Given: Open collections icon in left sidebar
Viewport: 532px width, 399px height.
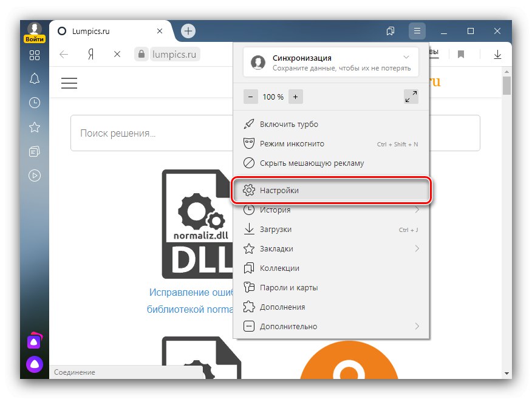Looking at the screenshot, I should (x=34, y=151).
